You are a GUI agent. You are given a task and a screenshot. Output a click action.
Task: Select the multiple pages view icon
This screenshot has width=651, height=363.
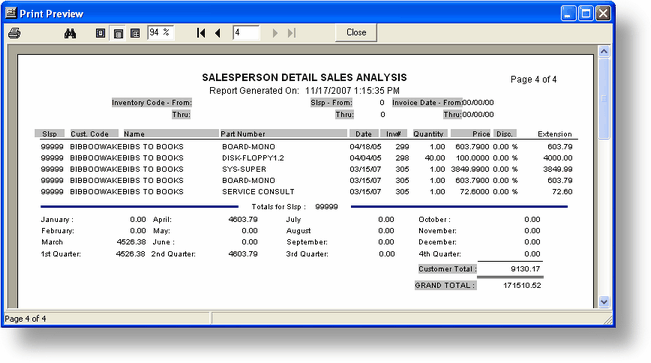click(135, 33)
